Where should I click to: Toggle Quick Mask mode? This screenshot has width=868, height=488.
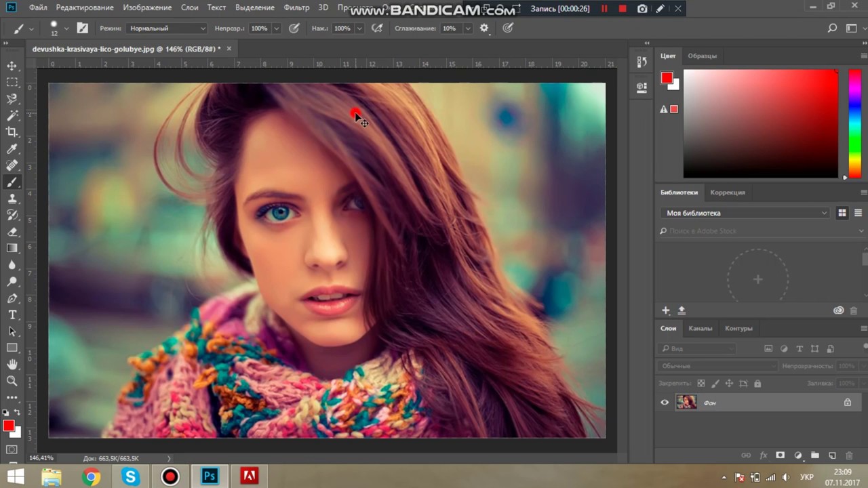(12, 449)
